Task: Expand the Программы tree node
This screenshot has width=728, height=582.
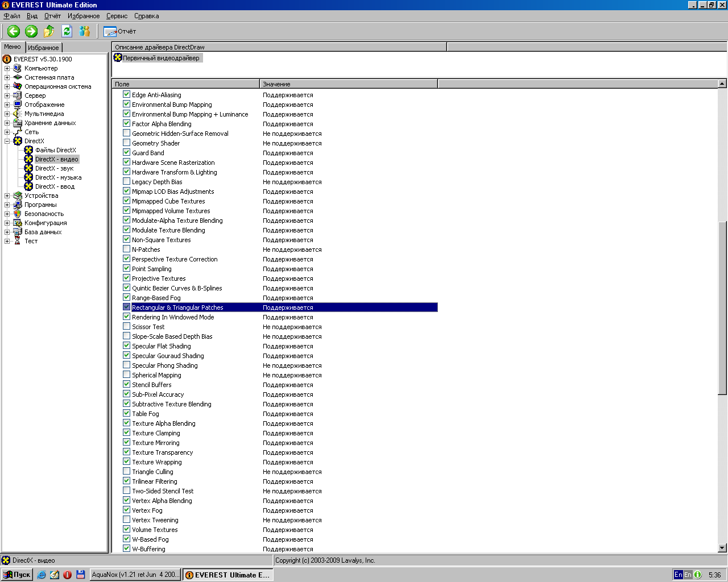Action: click(7, 205)
